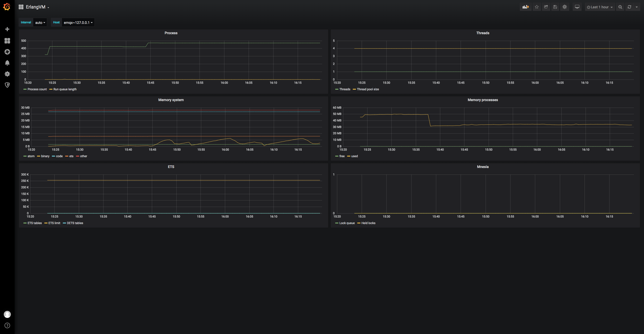The width and height of the screenshot is (644, 334).
Task: Open the Dashboards grid icon in sidebar
Action: point(7,41)
